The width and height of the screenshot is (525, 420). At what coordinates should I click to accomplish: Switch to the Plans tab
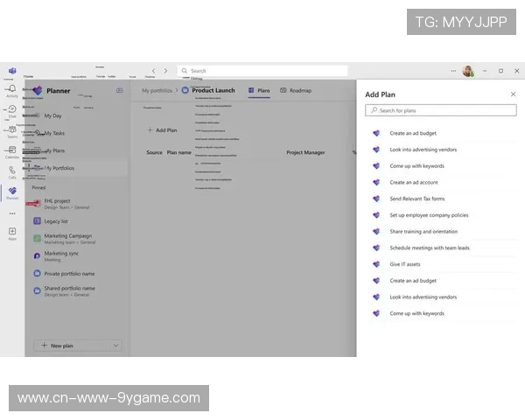(259, 90)
